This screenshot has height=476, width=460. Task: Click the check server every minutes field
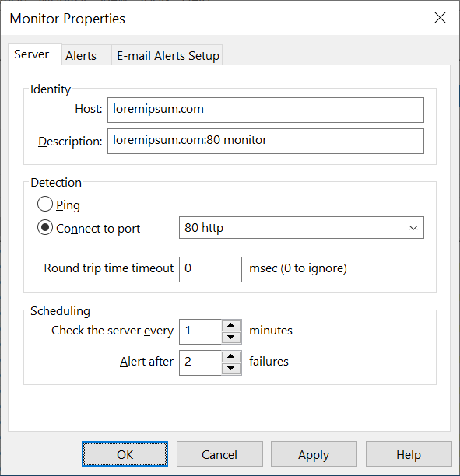coord(201,331)
